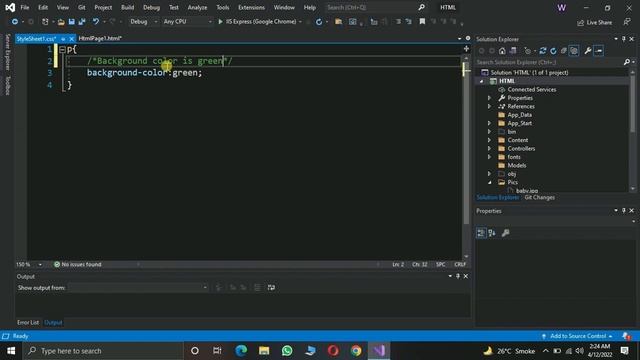Open the Opera browser from the taskbar
The image size is (640, 360).
pyautogui.click(x=333, y=351)
